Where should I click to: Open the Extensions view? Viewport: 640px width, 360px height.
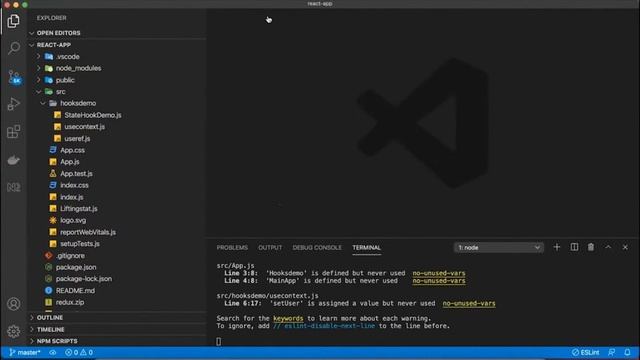(13, 131)
